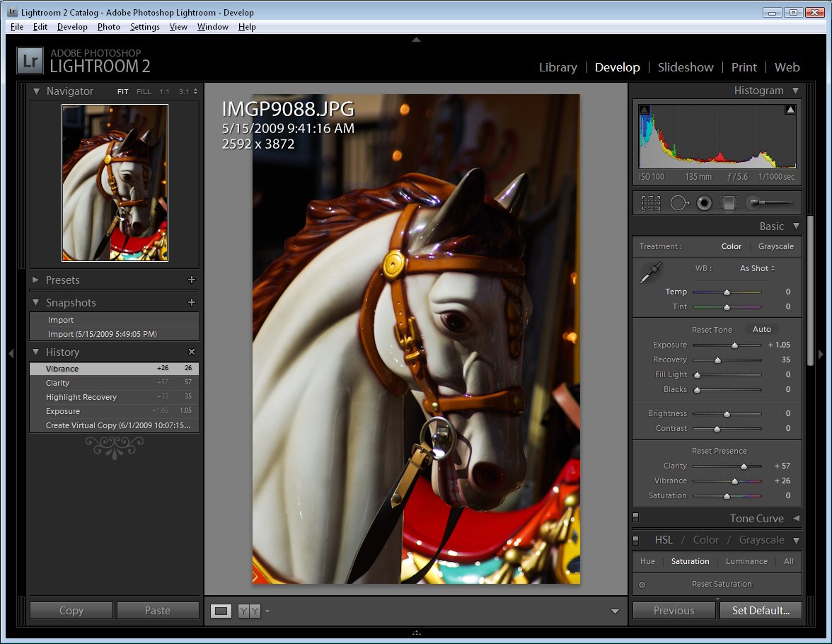Pick the White Balance Selector eyedropper
This screenshot has height=644, width=832.
[x=651, y=272]
